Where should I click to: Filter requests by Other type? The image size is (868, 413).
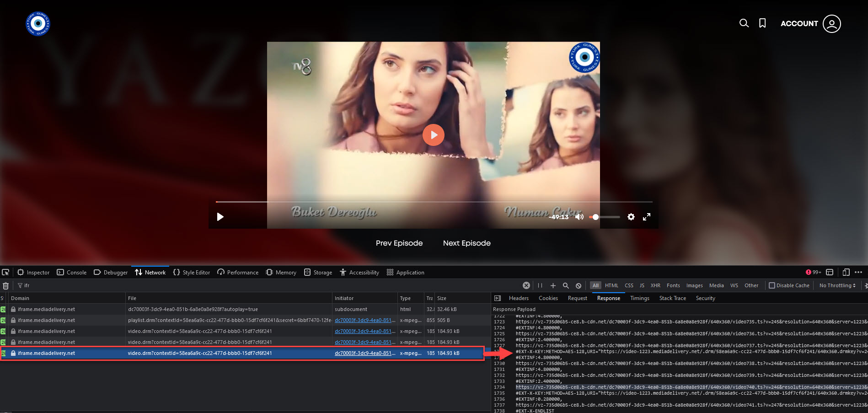click(x=751, y=285)
